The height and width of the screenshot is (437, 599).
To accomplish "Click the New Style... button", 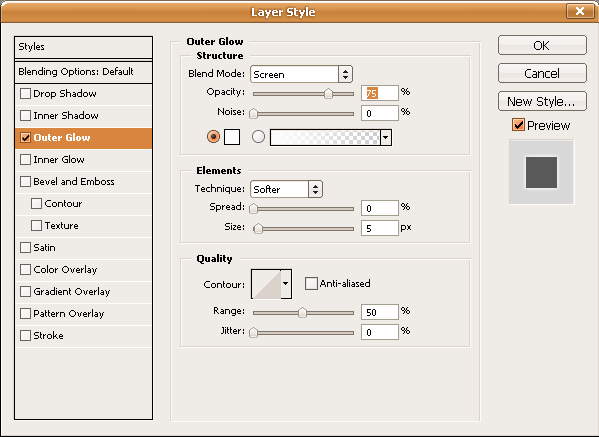I will tap(542, 101).
